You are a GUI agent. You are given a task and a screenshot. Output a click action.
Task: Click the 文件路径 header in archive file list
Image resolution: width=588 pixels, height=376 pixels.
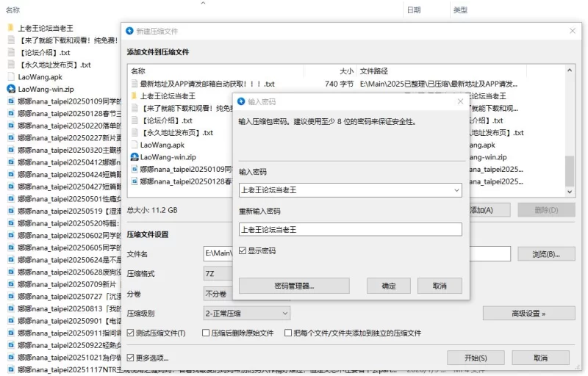[374, 71]
